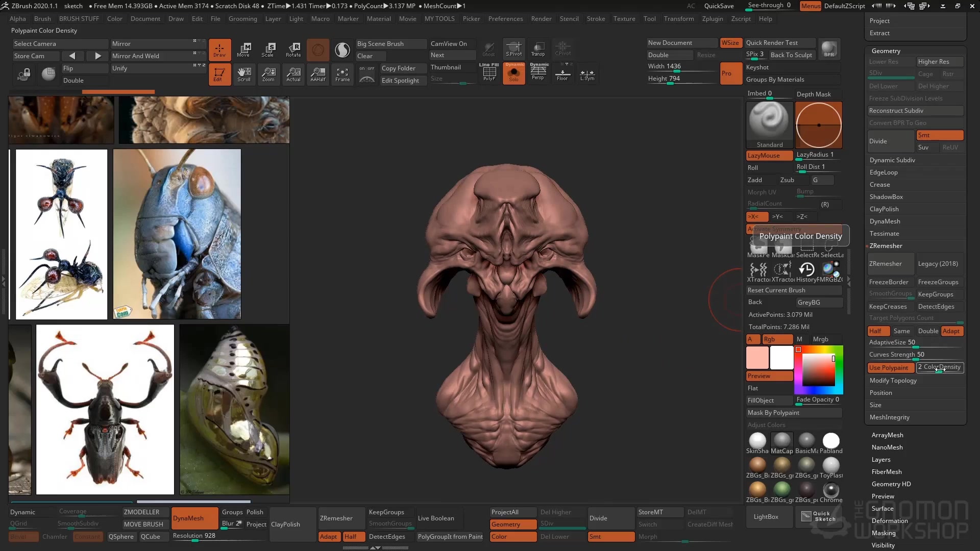Pick a color in the color picker square
The image size is (980, 551).
click(x=818, y=370)
